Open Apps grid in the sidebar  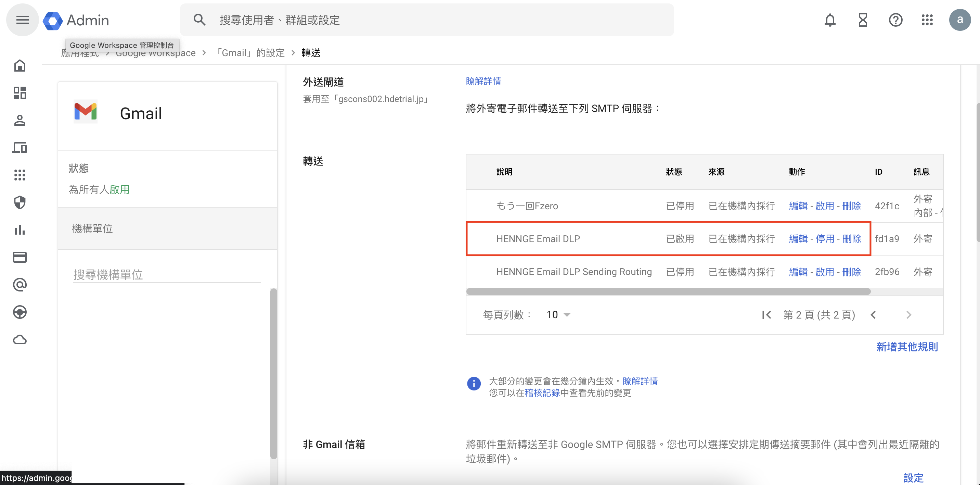[20, 175]
